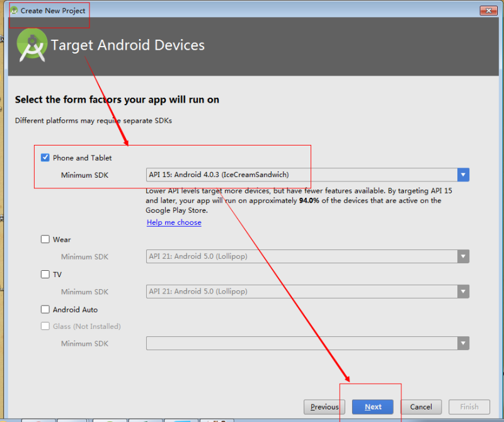This screenshot has height=422, width=504.
Task: Expand the TV Minimum SDK dropdown arrow
Action: click(463, 292)
